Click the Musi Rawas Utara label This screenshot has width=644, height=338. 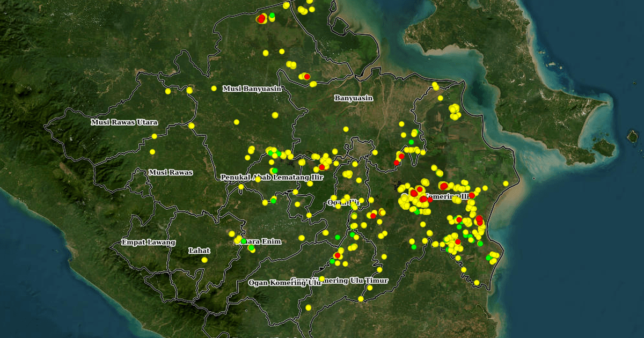pyautogui.click(x=125, y=122)
